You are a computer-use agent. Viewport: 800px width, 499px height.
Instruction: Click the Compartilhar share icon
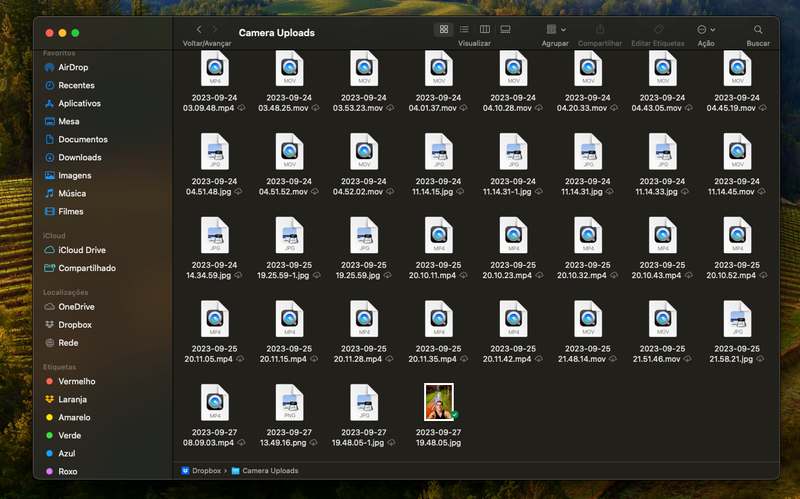point(600,30)
